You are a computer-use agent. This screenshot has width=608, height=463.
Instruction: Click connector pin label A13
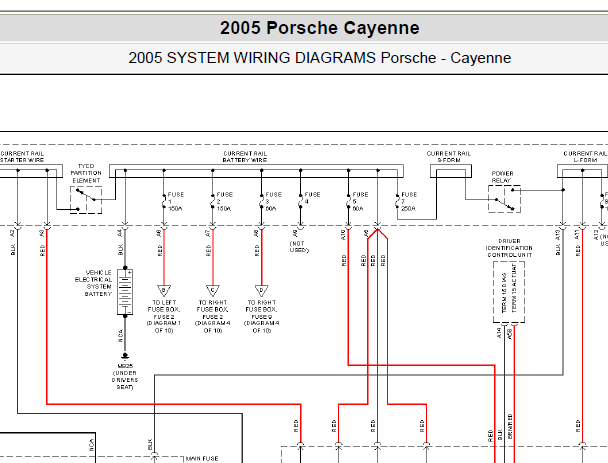point(558,235)
